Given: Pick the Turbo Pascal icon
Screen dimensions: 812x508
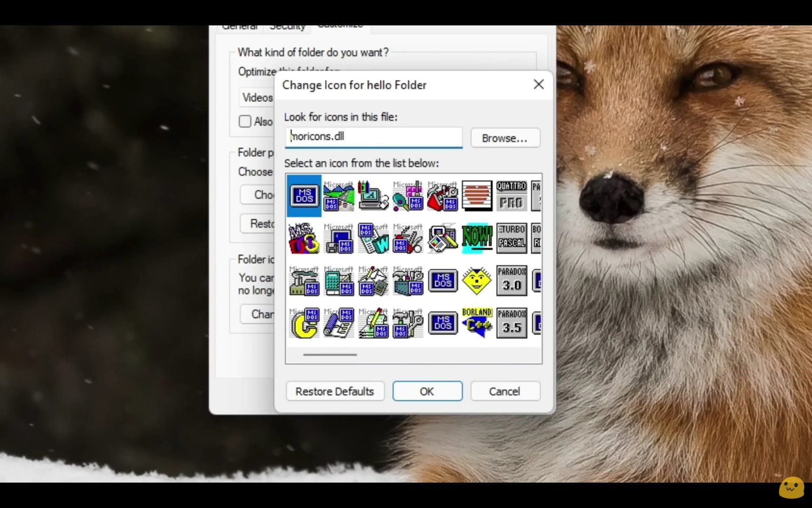Looking at the screenshot, I should click(x=512, y=238).
